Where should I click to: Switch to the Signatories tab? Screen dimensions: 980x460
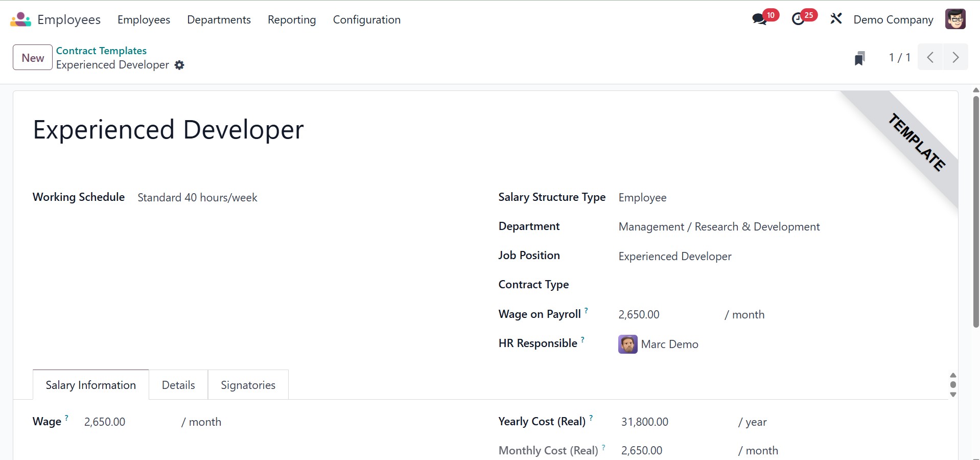248,385
